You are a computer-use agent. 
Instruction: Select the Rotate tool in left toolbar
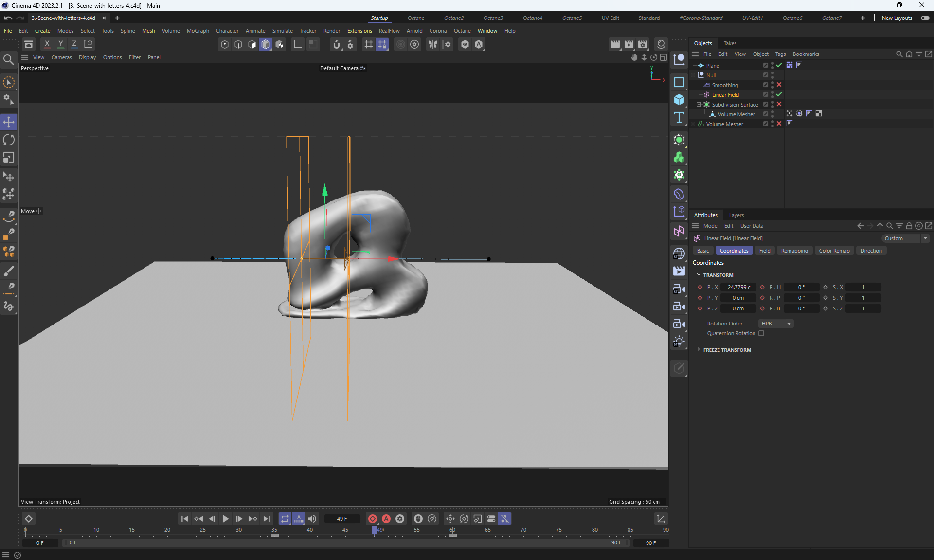click(9, 140)
